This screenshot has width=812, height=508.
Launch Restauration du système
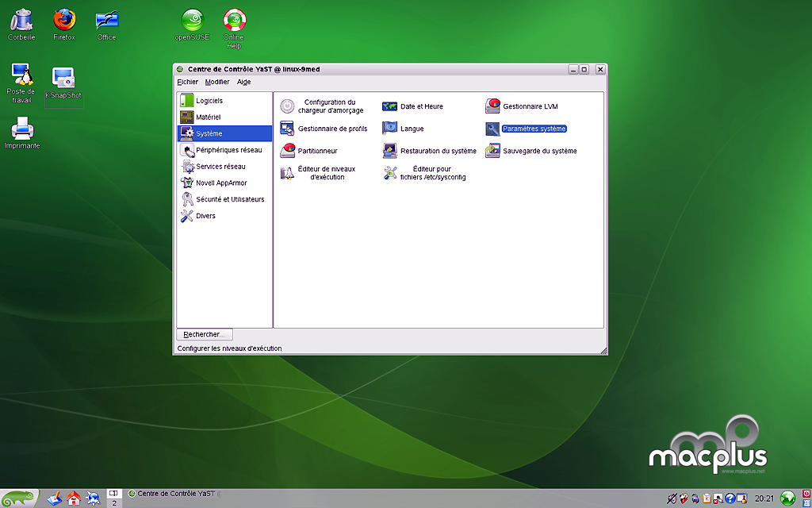[x=429, y=151]
